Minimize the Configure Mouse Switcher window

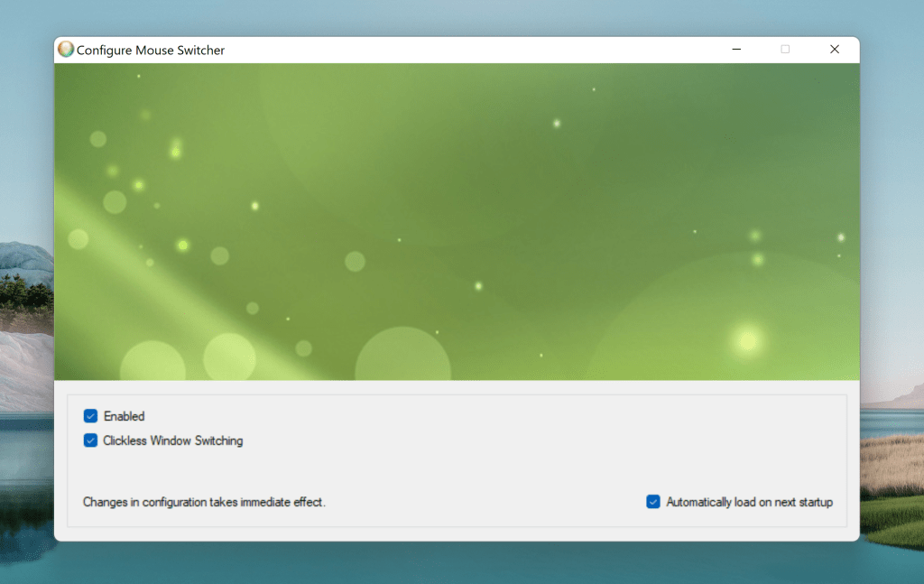coord(735,50)
